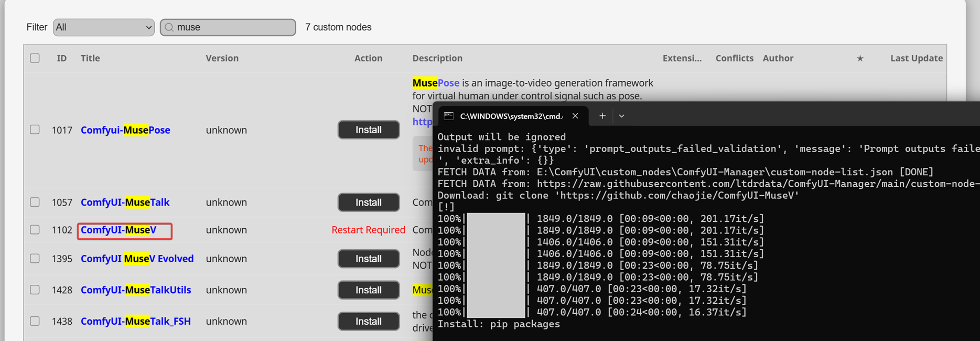Click the 'Restart Required' text for MuseV
Viewport: 980px width, 341px height.
(368, 230)
